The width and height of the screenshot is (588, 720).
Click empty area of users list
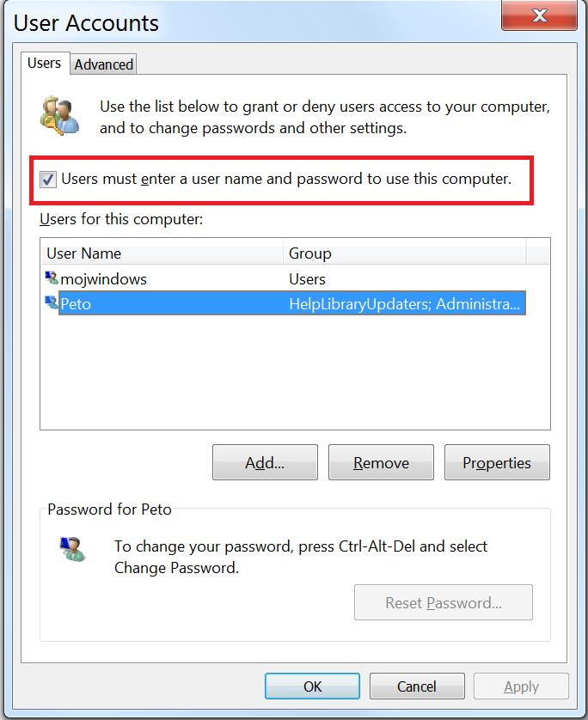(295, 372)
